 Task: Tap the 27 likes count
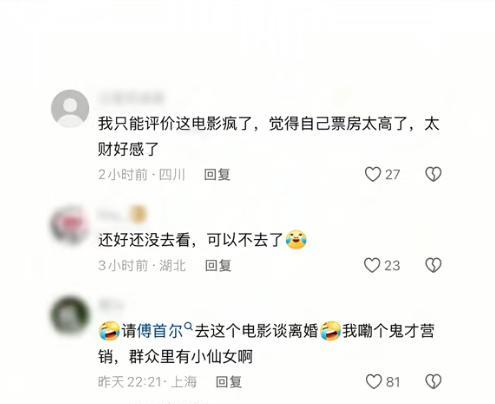click(x=392, y=174)
